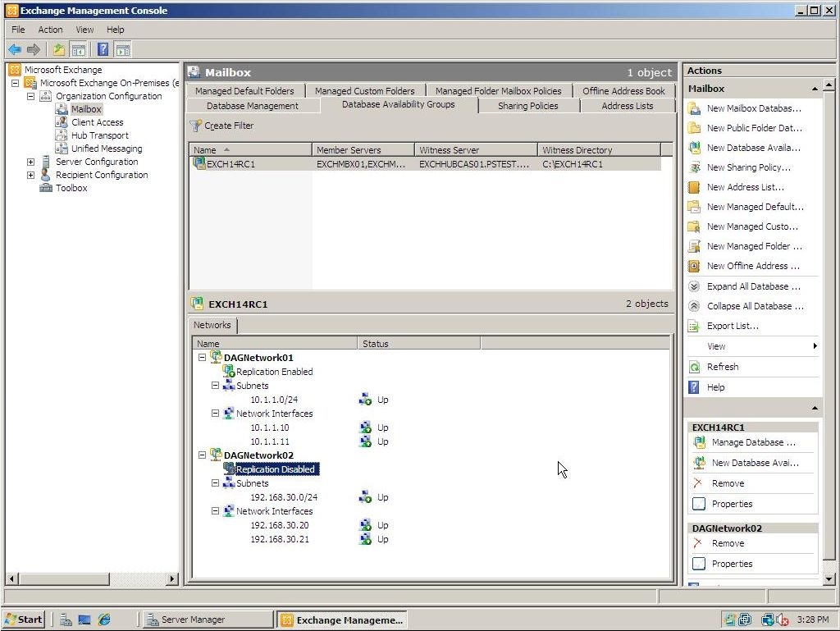Click the red Remove icon under EXCH14RC1
Screen dimensions: 840x631
pos(698,483)
